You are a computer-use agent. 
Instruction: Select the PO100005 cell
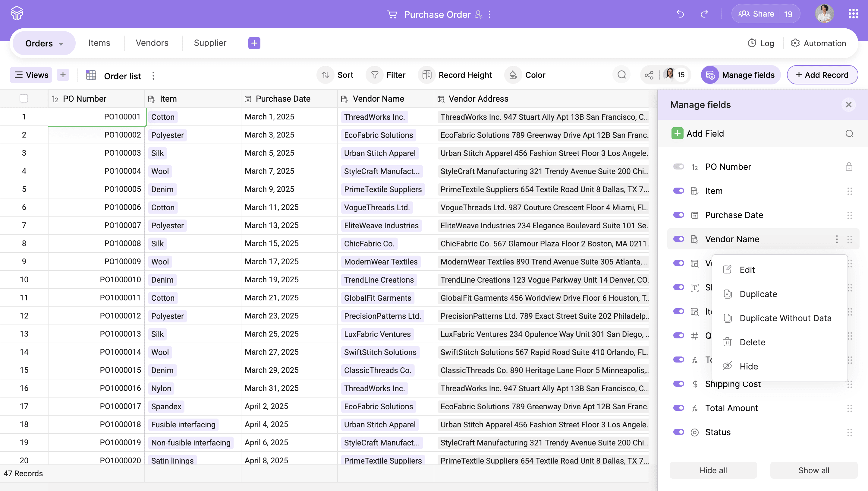(x=97, y=189)
